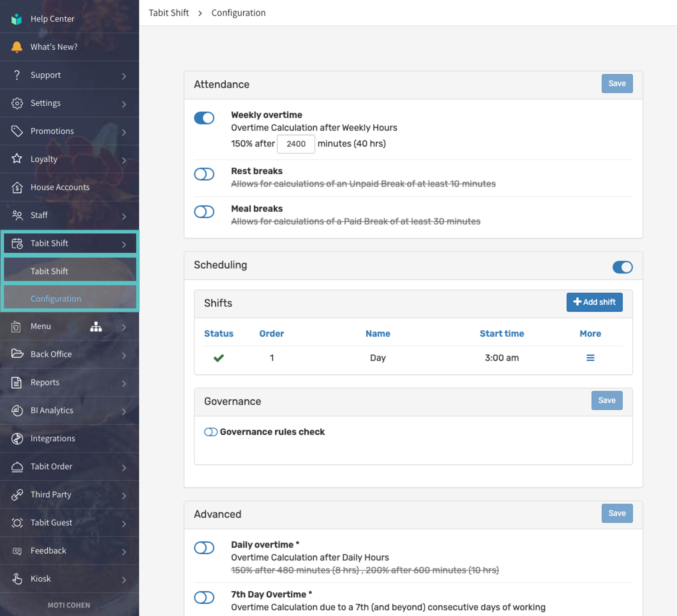Enable the Meal breaks toggle
Screen dimensions: 677x616
[204, 212]
